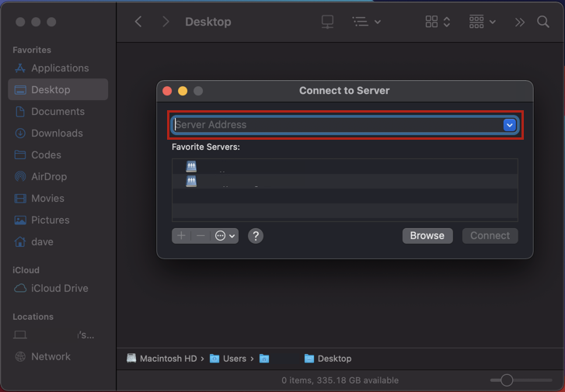Open Applications in the sidebar
Screen dimensions: 565x392
coord(58,68)
